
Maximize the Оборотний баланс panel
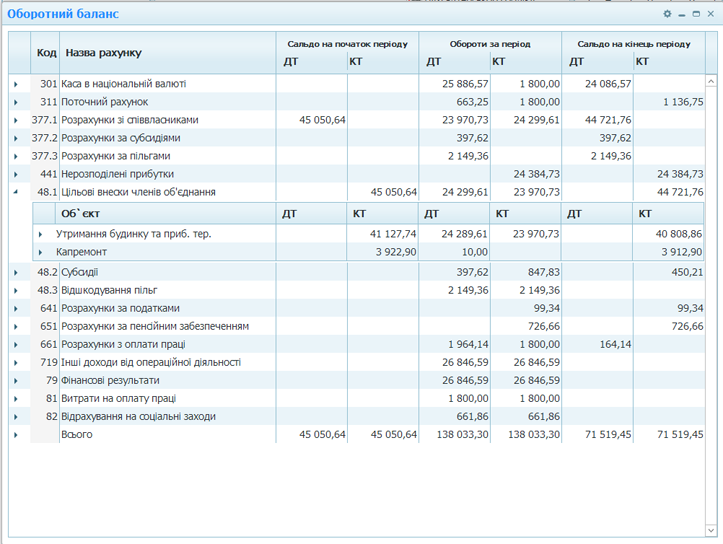(696, 14)
